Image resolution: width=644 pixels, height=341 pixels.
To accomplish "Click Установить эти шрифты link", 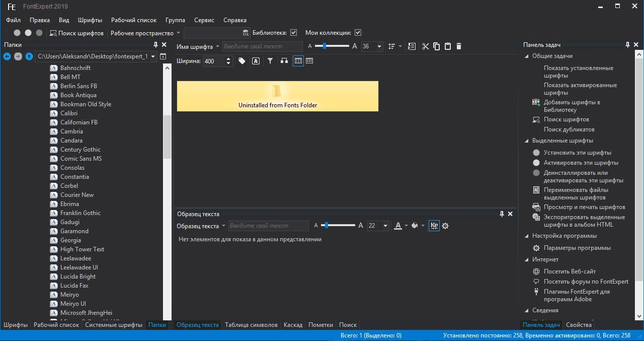I will coord(578,153).
